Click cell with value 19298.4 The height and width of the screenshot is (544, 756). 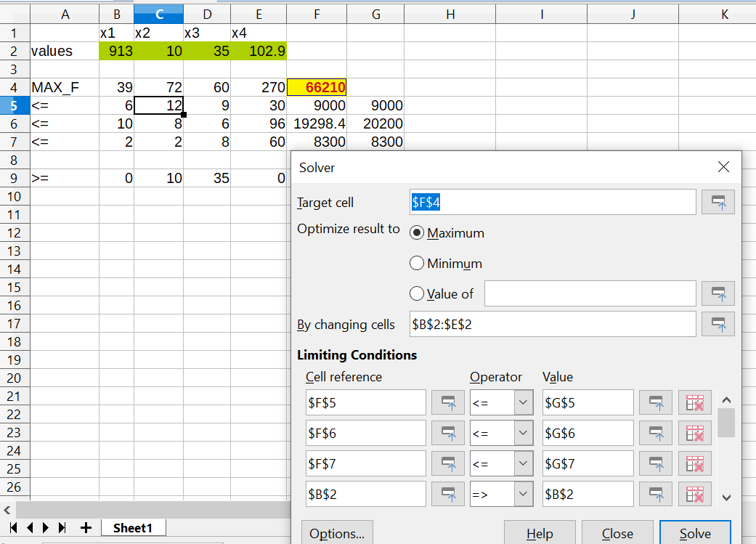317,124
